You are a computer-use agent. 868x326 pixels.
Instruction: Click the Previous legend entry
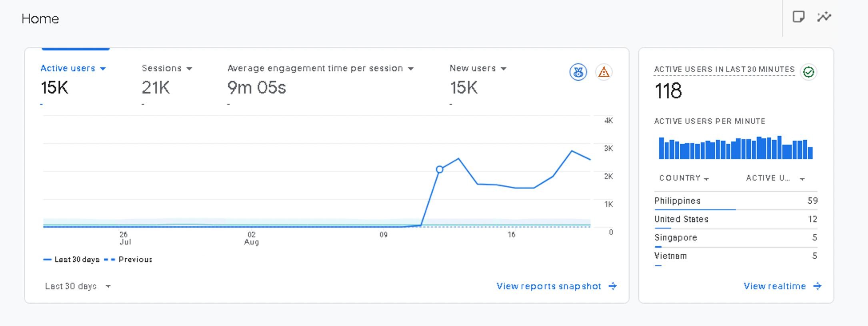tap(128, 260)
